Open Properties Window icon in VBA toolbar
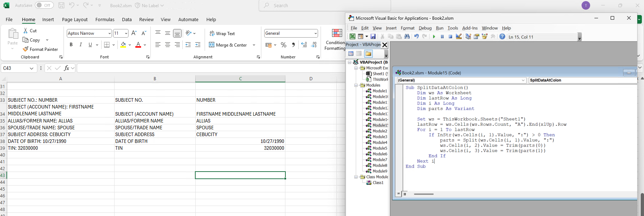The width and height of the screenshot is (644, 216). coord(476,37)
